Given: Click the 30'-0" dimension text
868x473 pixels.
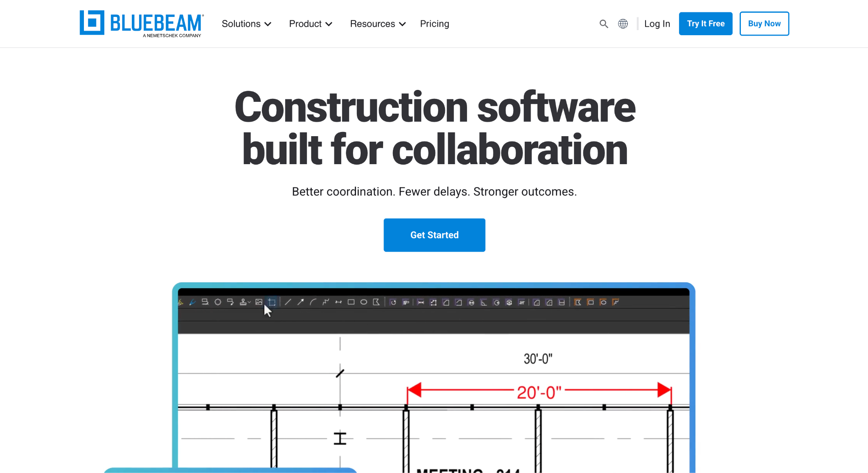Looking at the screenshot, I should pyautogui.click(x=538, y=359).
